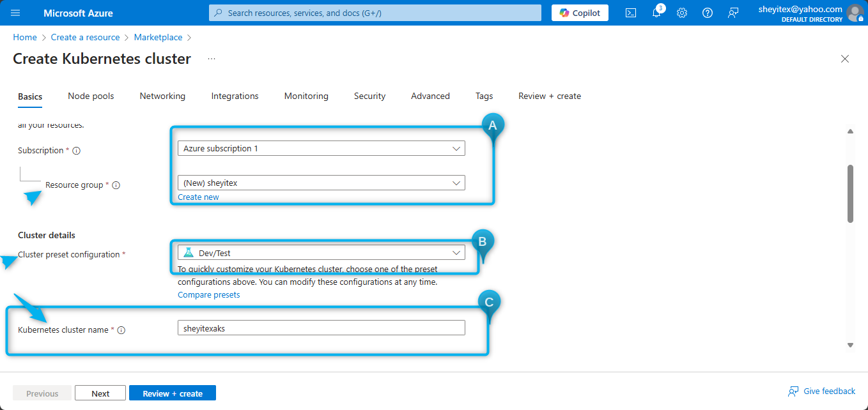Switch to the Tags tab
The width and height of the screenshot is (868, 410).
point(484,96)
